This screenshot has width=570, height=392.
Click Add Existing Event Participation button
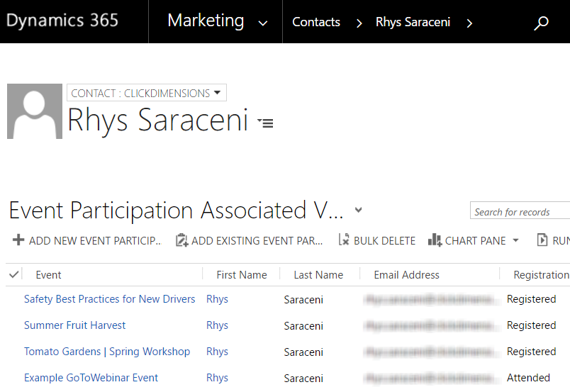[249, 240]
